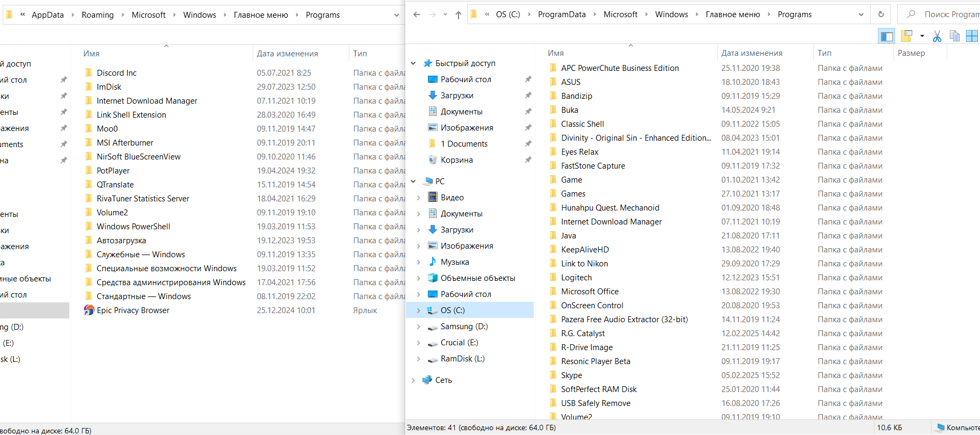Image resolution: width=980 pixels, height=435 pixels.
Task: Select 'Средства администрирования Windows' folder
Action: 171,282
